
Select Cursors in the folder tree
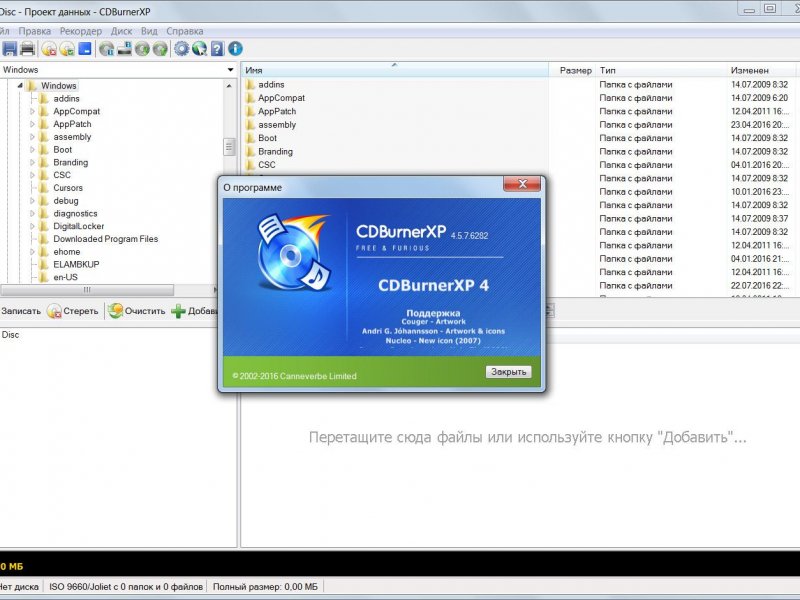tap(68, 188)
